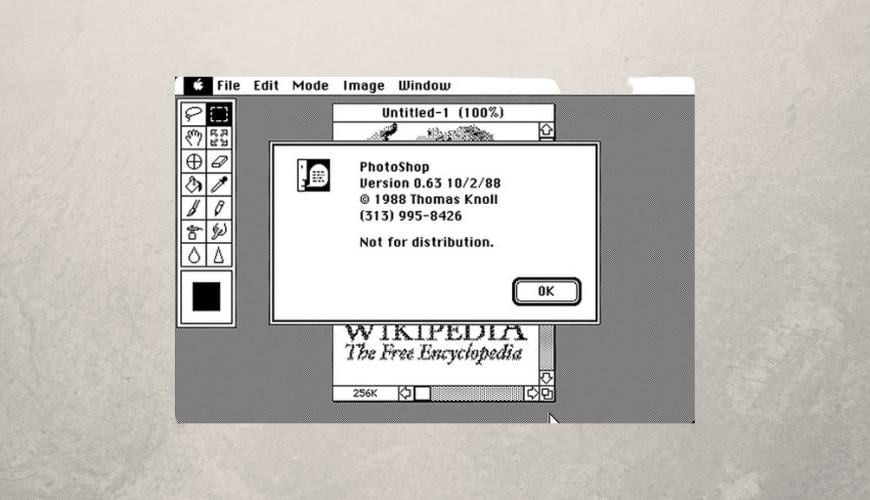This screenshot has width=870, height=500.
Task: Select the Eraser tool
Action: 219,161
